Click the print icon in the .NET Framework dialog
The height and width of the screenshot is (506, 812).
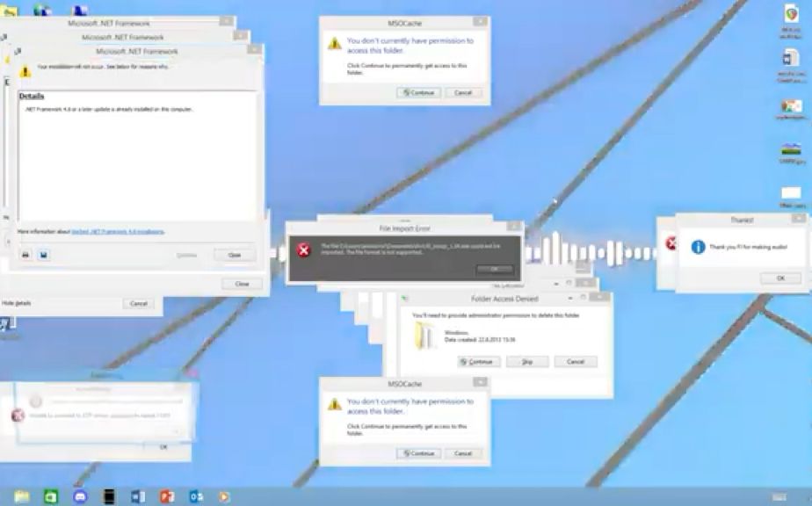pos(25,255)
